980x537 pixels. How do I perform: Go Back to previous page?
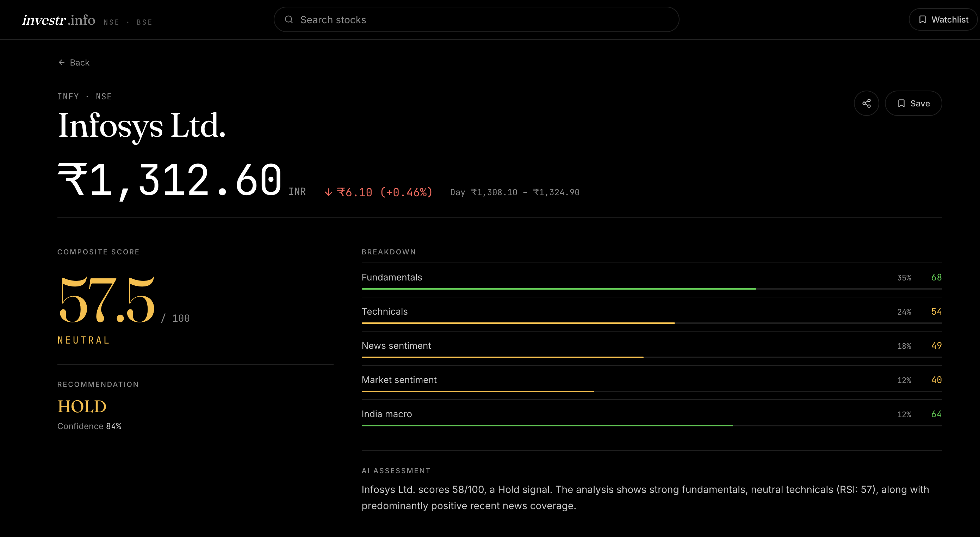pyautogui.click(x=74, y=62)
